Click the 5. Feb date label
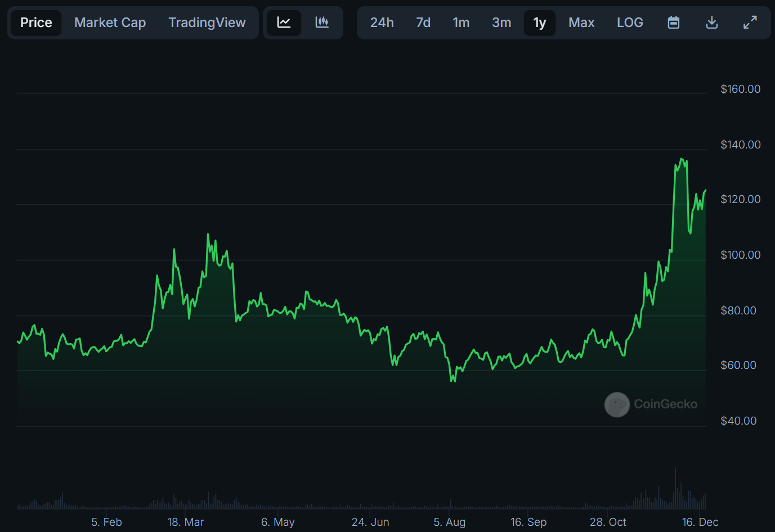The width and height of the screenshot is (775, 532). 106,522
